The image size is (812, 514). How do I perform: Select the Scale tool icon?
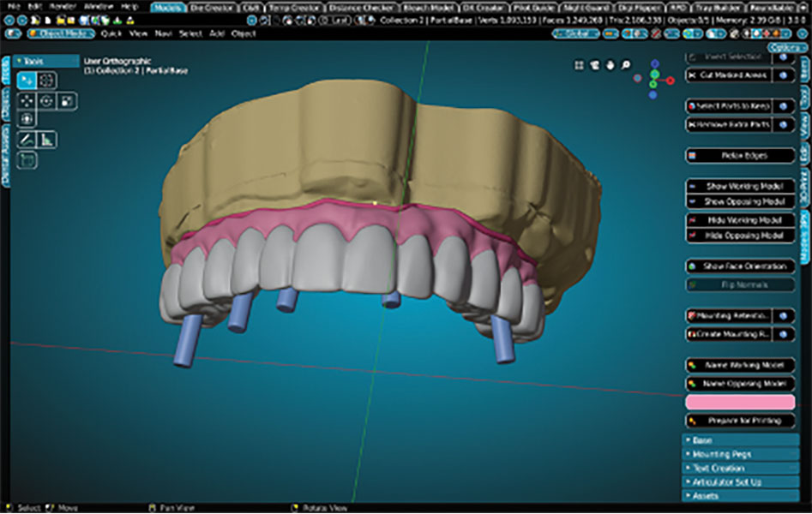tap(66, 100)
